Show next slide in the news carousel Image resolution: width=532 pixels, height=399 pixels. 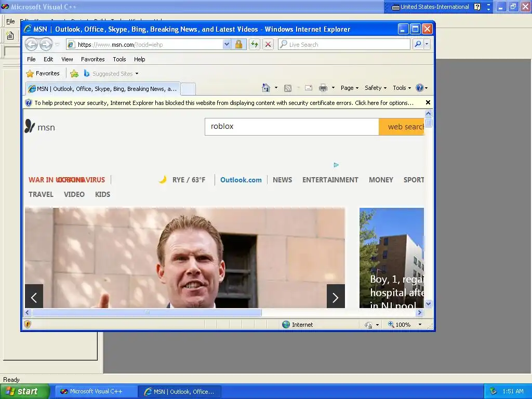[336, 296]
